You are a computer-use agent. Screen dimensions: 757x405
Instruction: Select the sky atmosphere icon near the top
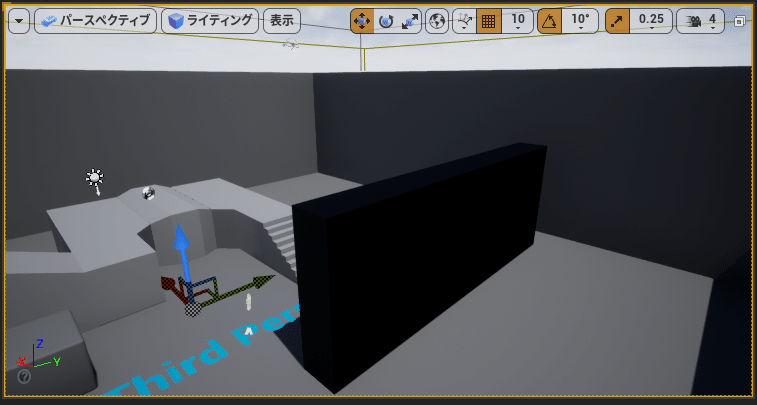tap(291, 45)
